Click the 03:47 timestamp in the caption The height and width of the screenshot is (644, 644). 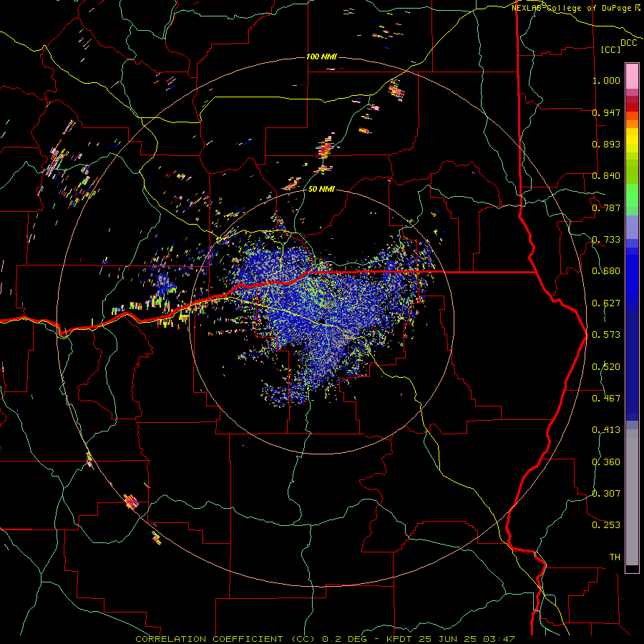[498, 639]
